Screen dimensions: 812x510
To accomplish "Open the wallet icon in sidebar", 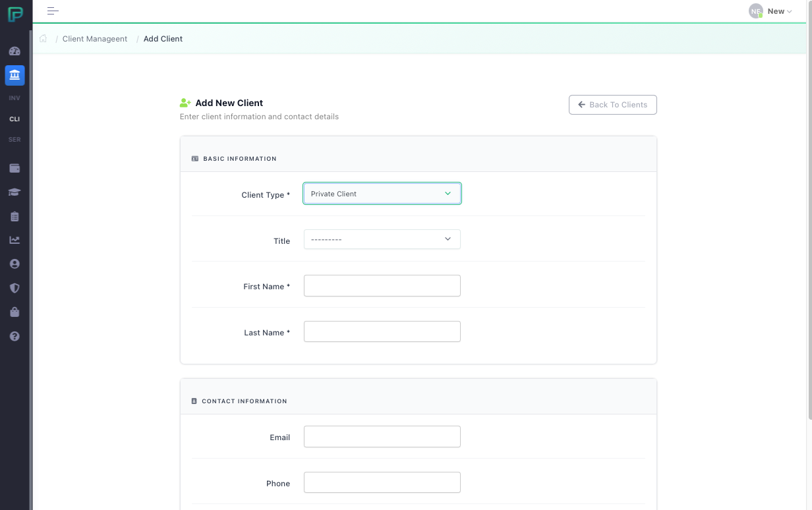I will 14,168.
